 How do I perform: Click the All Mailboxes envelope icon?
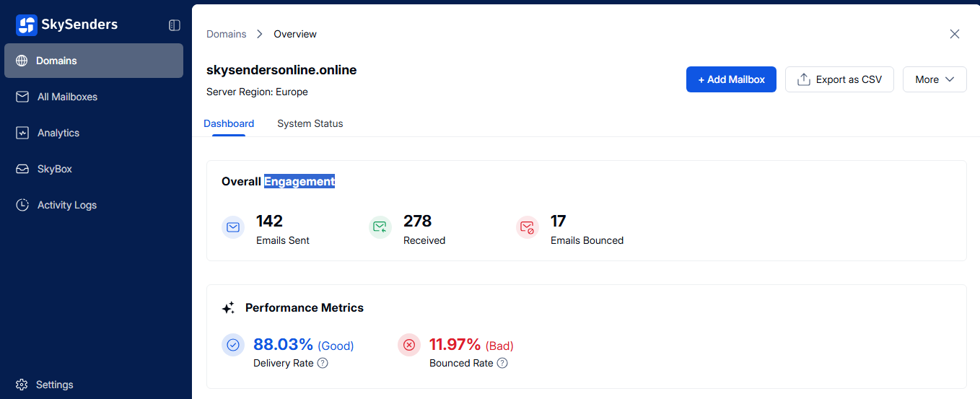point(22,97)
